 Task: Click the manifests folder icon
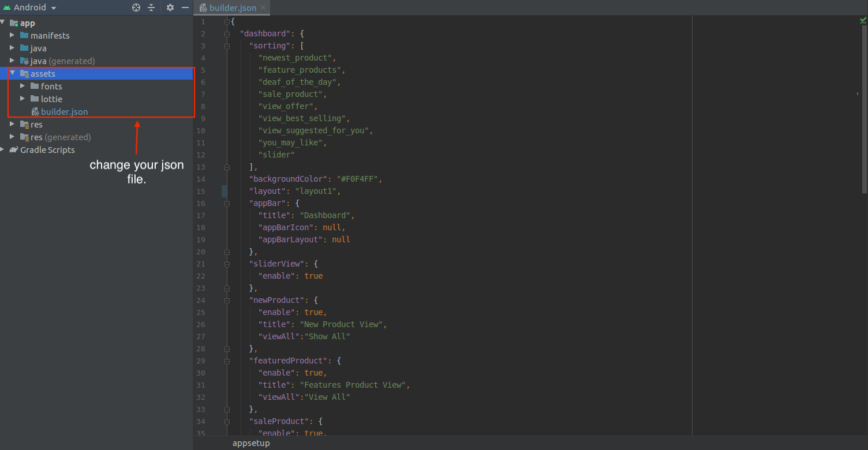24,36
